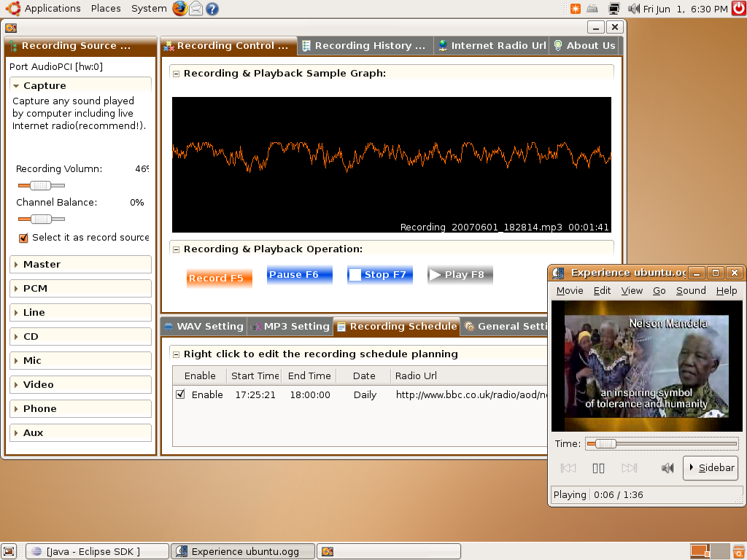This screenshot has height=560, width=747.
Task: Click the show desktop icon in bottom panel
Action: point(9,551)
